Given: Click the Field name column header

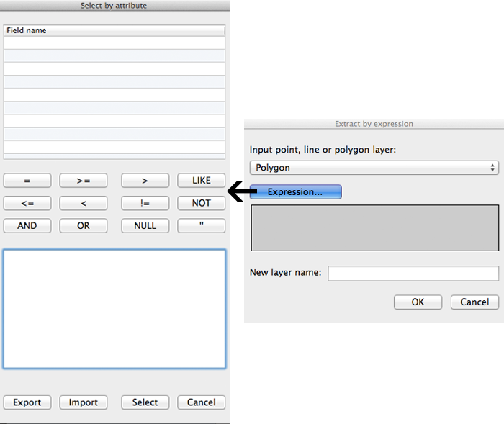Looking at the screenshot, I should click(x=114, y=30).
